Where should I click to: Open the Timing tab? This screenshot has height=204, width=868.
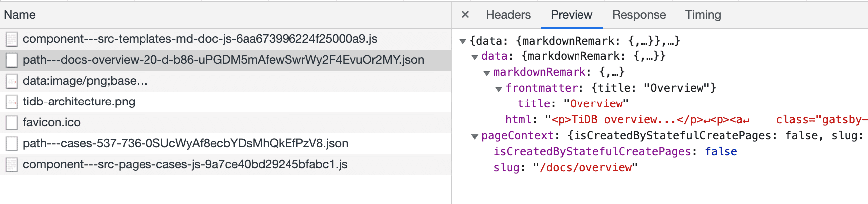pyautogui.click(x=703, y=15)
